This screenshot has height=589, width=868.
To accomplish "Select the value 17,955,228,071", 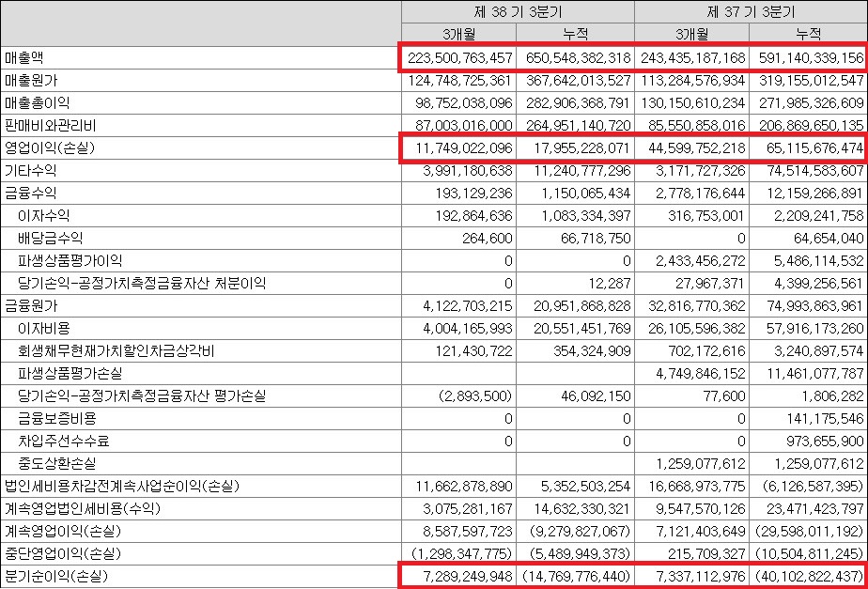I will [581, 148].
